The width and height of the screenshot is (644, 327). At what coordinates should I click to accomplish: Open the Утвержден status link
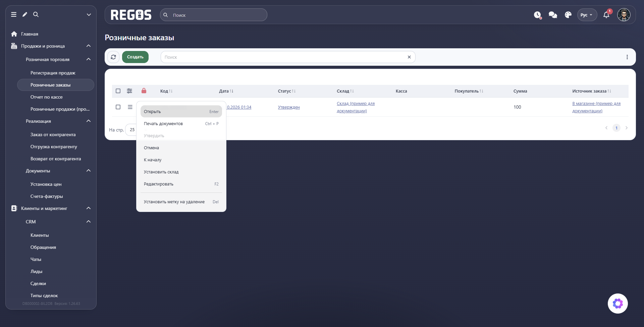coord(289,107)
